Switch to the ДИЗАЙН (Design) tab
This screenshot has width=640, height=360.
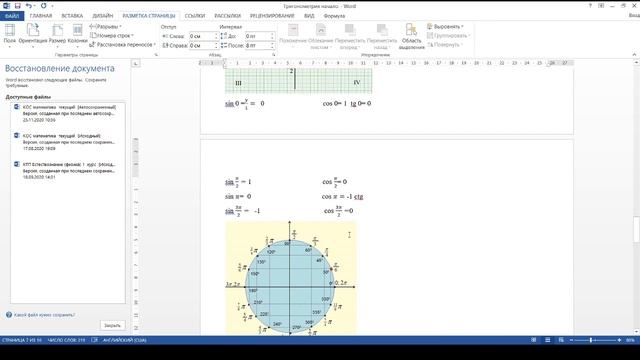pos(102,16)
